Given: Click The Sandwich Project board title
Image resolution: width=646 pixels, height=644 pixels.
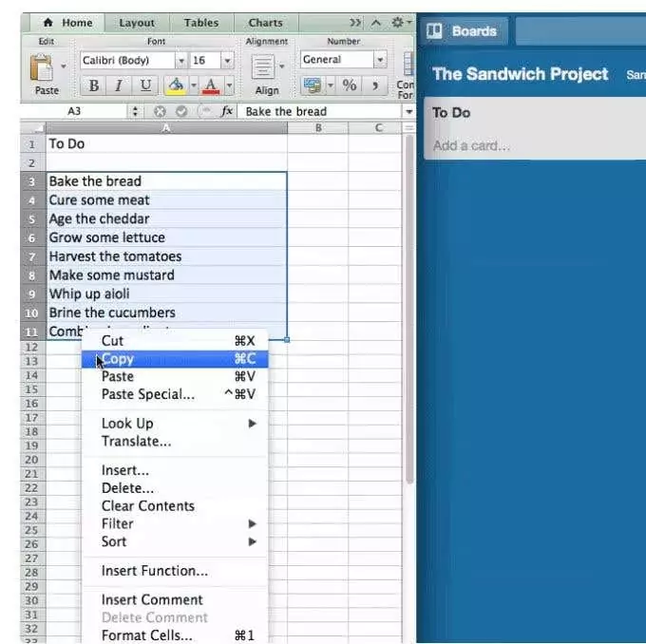Looking at the screenshot, I should (520, 74).
